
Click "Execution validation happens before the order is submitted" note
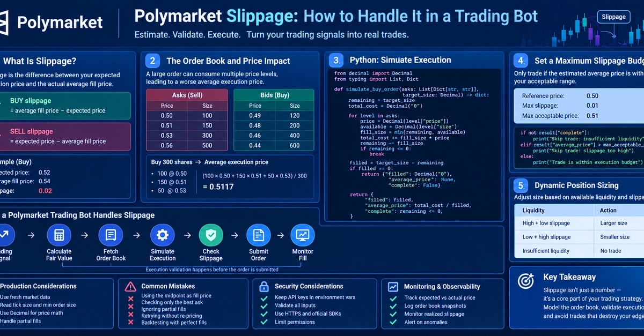[212, 270]
